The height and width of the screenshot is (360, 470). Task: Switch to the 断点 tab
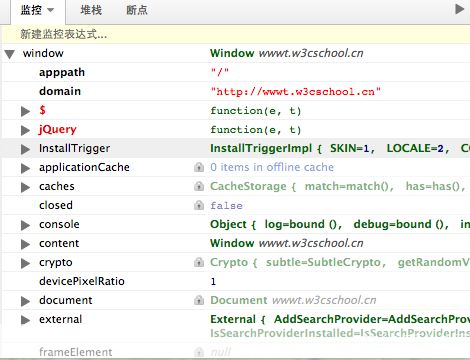(137, 10)
